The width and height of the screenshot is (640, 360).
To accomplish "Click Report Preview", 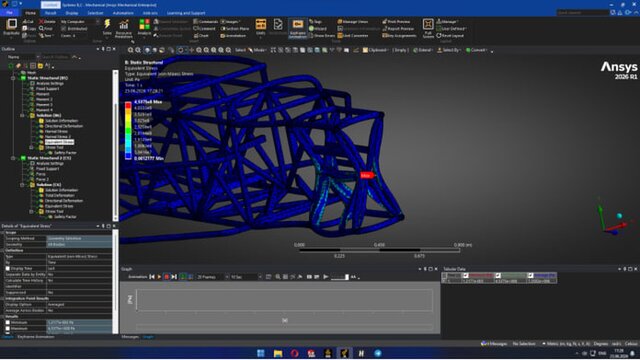I will [x=398, y=29].
